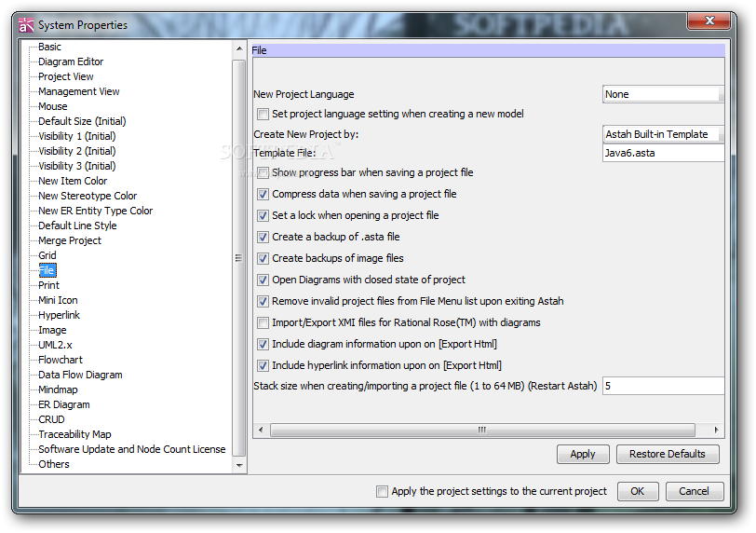
Task: Click the Apply button
Action: pos(583,454)
